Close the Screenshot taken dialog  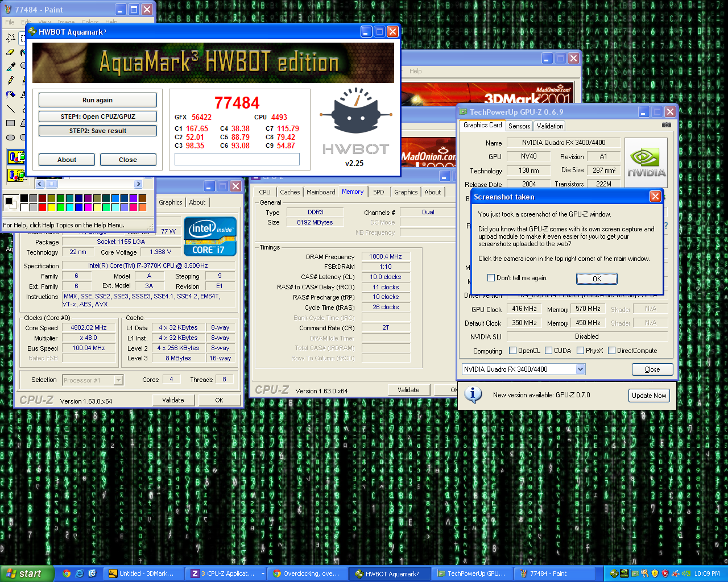pyautogui.click(x=655, y=197)
